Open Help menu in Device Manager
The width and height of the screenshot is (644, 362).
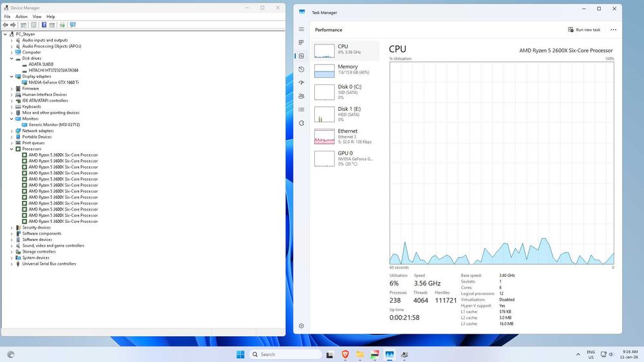point(50,17)
